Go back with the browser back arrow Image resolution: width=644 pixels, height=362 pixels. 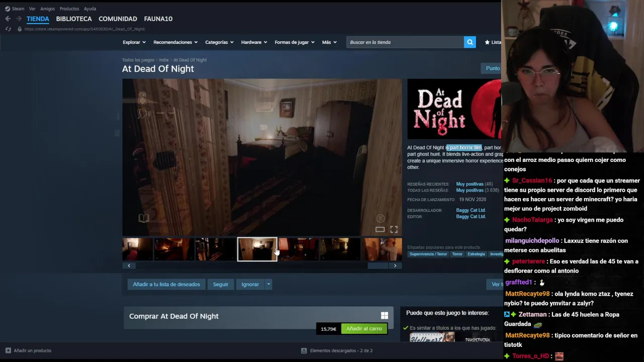[8, 19]
